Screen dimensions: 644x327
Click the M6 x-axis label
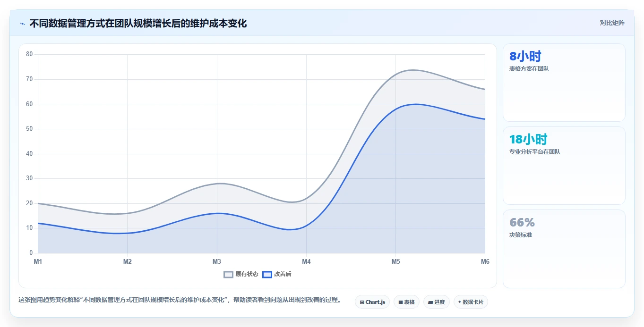click(x=485, y=261)
